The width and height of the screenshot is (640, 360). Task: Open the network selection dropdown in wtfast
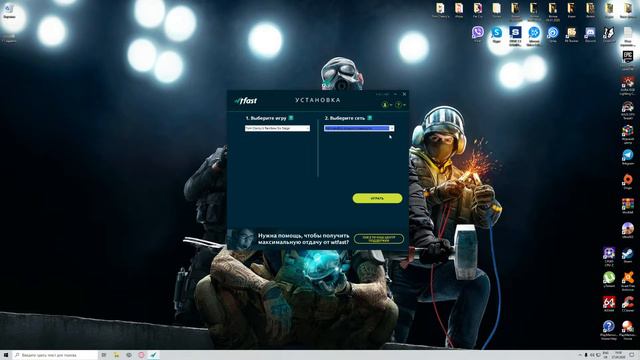coord(359,128)
